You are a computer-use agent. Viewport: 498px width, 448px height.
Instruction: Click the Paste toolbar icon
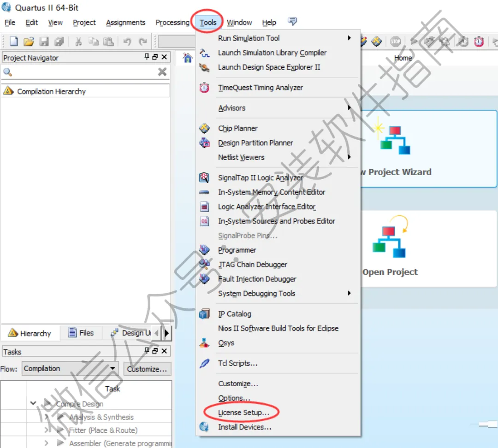[x=108, y=41]
